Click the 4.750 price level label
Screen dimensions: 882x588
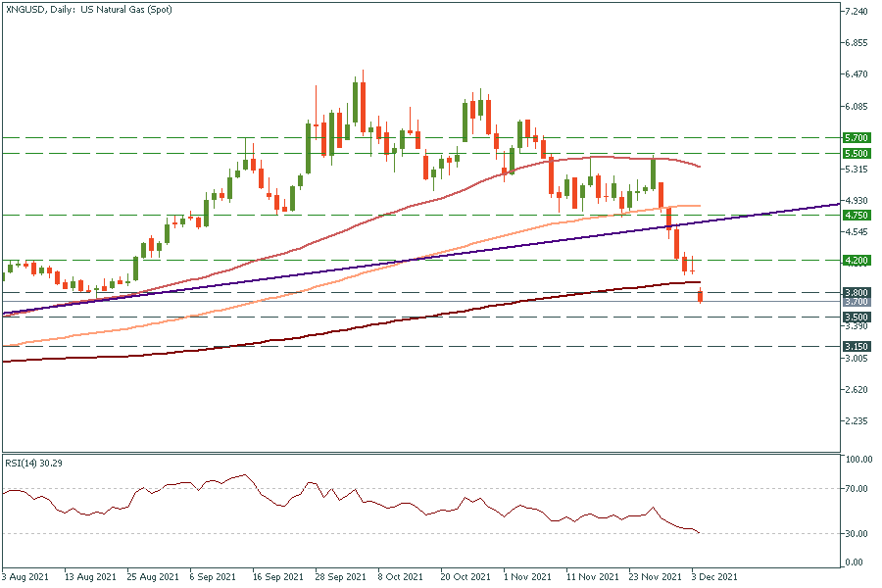(x=857, y=215)
